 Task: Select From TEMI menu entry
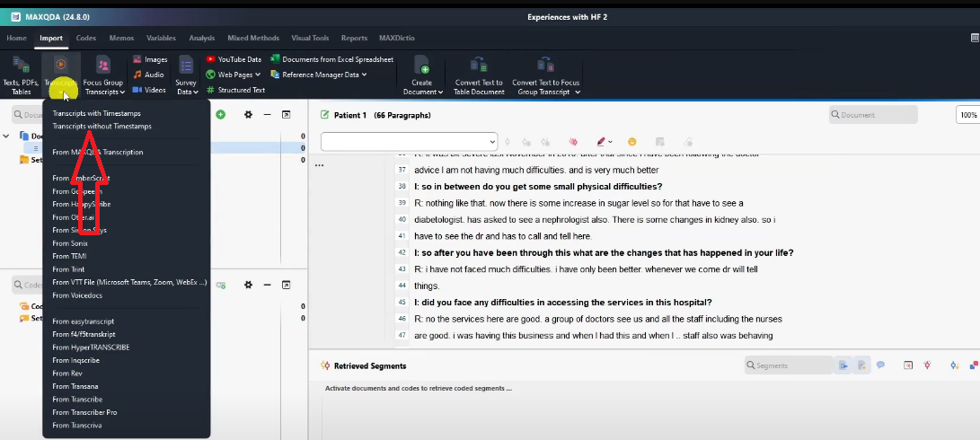pyautogui.click(x=69, y=256)
